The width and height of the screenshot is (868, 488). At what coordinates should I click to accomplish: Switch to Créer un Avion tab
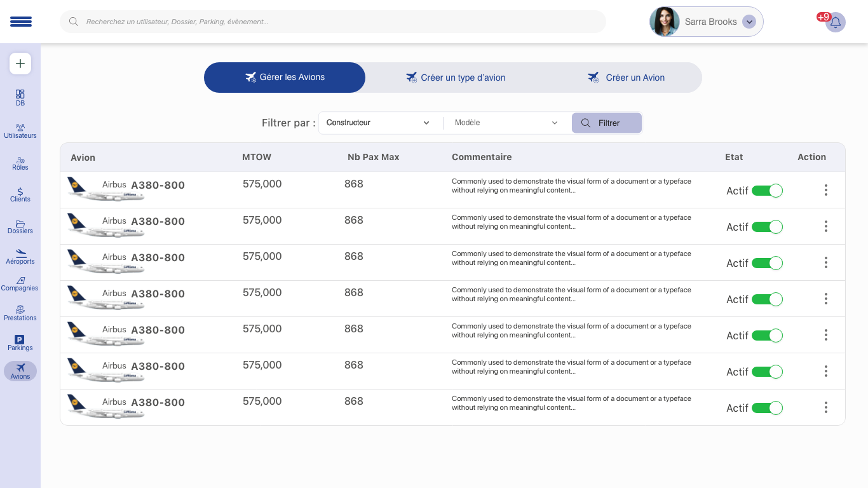[x=627, y=78]
